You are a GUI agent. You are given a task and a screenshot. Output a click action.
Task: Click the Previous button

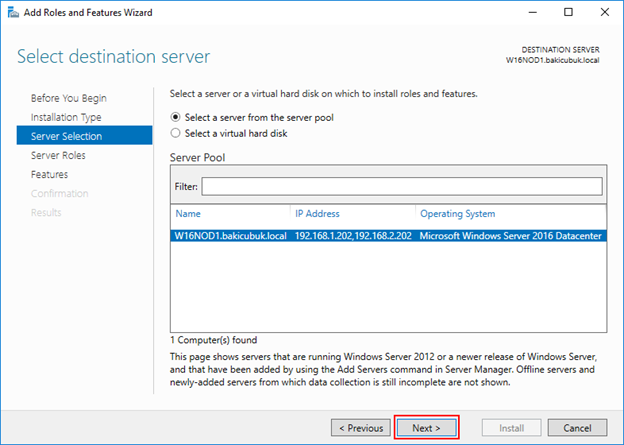361,428
